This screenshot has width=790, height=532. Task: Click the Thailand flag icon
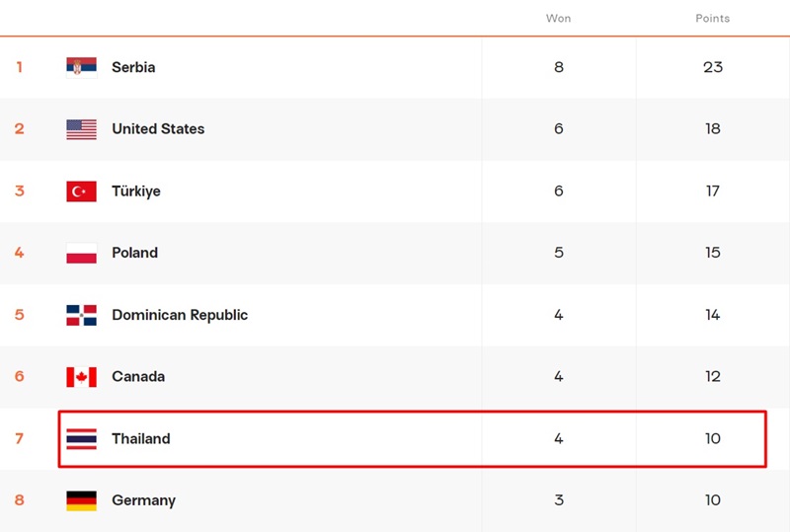(81, 438)
